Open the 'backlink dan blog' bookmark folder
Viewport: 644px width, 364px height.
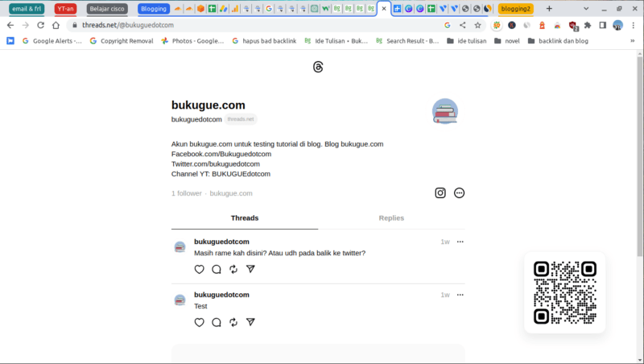[x=558, y=41]
